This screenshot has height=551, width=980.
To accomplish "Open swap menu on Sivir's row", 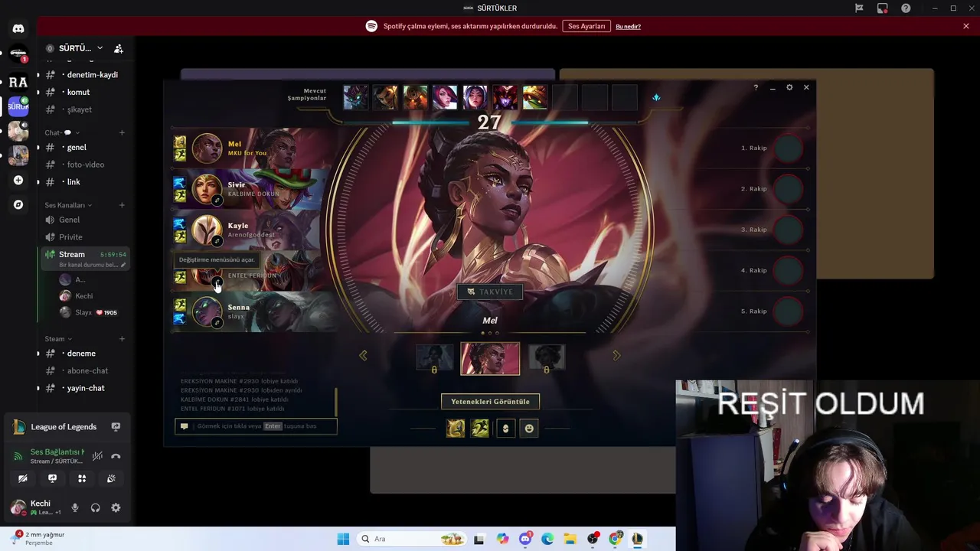I will (217, 201).
